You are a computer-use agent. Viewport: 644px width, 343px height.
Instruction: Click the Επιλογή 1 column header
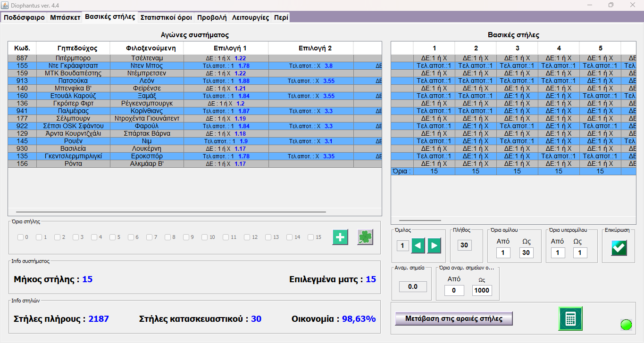226,48
